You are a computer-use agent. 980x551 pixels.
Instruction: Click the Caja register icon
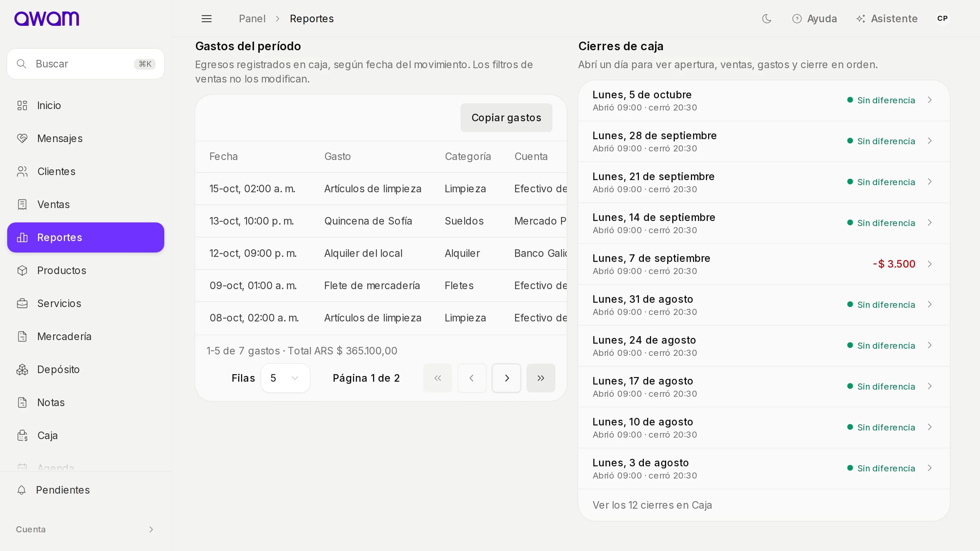(23, 436)
